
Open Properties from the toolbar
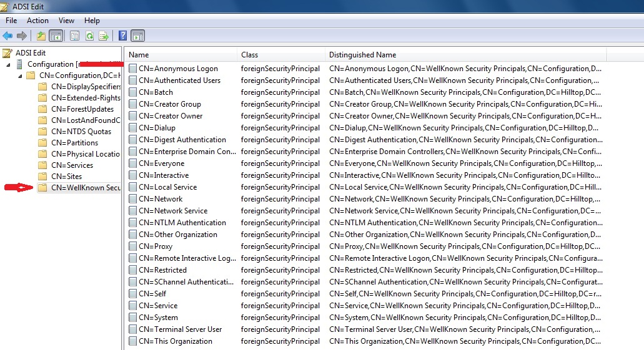(x=75, y=36)
